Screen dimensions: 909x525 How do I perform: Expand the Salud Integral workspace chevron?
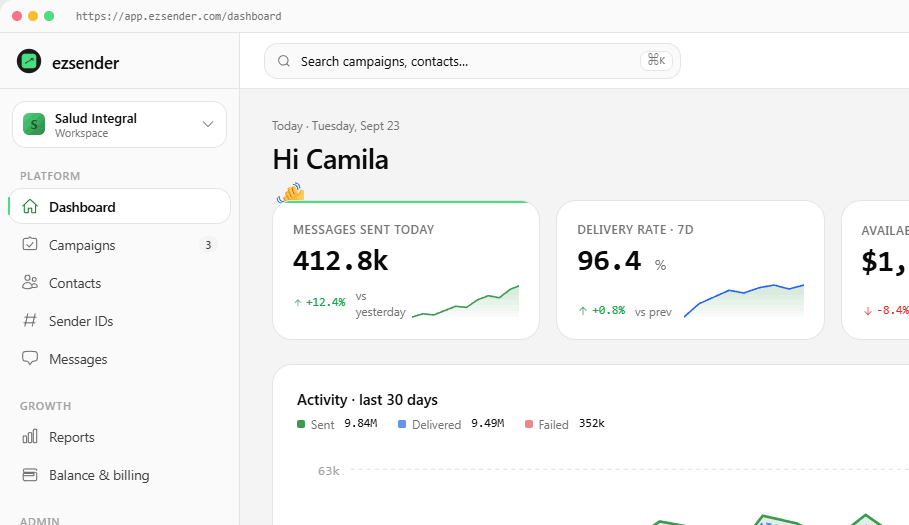[x=208, y=124]
